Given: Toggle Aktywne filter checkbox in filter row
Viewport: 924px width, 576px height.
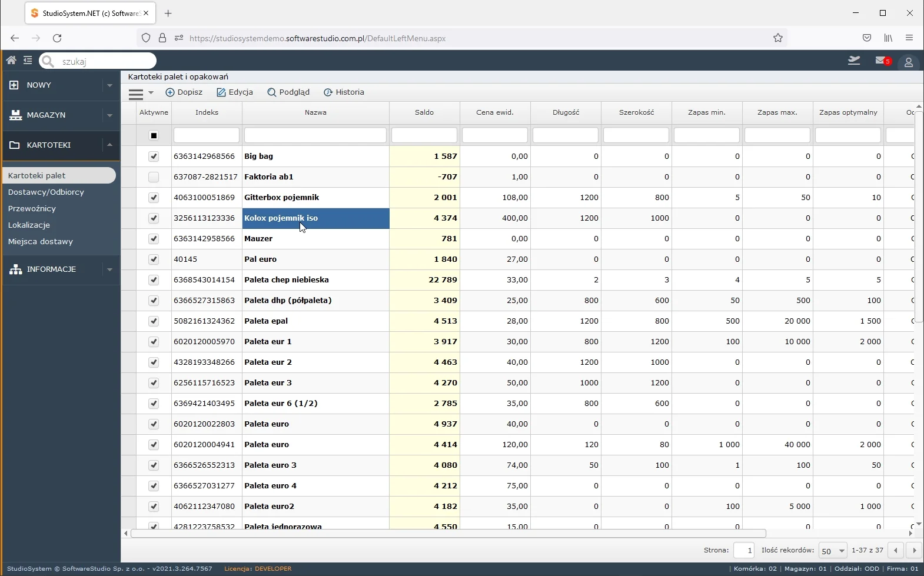Looking at the screenshot, I should pyautogui.click(x=154, y=135).
